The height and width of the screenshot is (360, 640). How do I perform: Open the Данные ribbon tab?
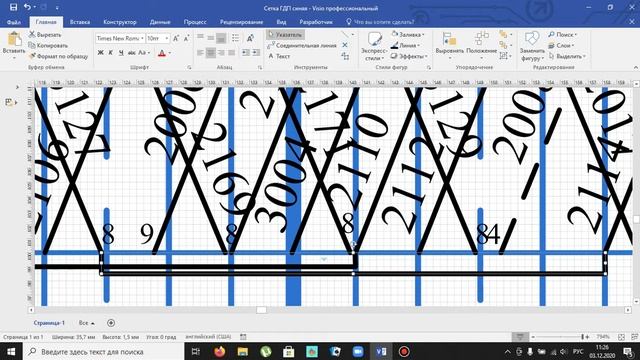coord(160,22)
